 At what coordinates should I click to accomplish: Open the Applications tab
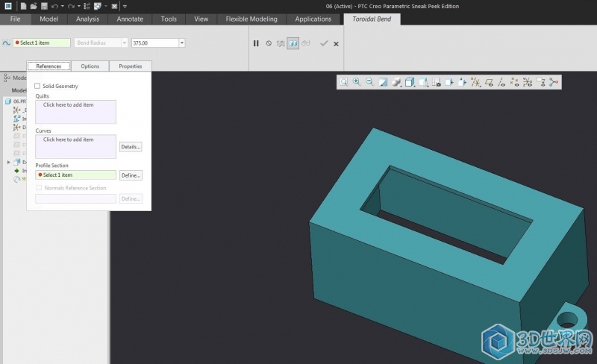313,19
